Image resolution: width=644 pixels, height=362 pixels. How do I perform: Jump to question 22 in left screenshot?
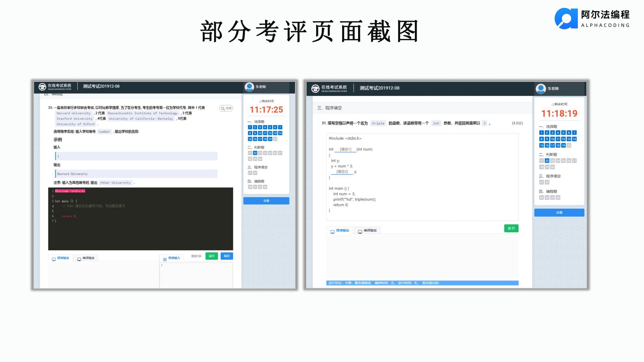(x=255, y=153)
